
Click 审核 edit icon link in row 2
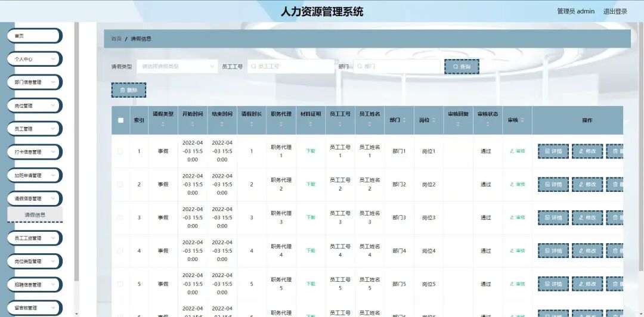(517, 184)
